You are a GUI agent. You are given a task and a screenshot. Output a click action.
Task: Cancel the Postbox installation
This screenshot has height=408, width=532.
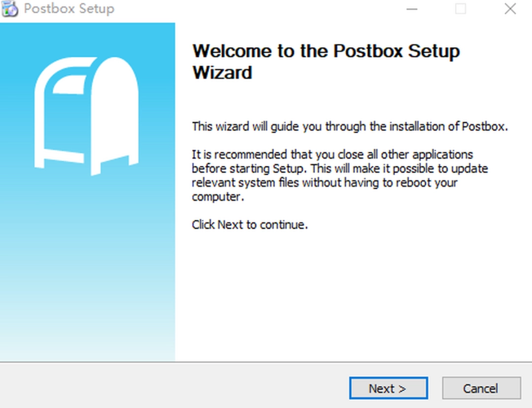click(481, 388)
